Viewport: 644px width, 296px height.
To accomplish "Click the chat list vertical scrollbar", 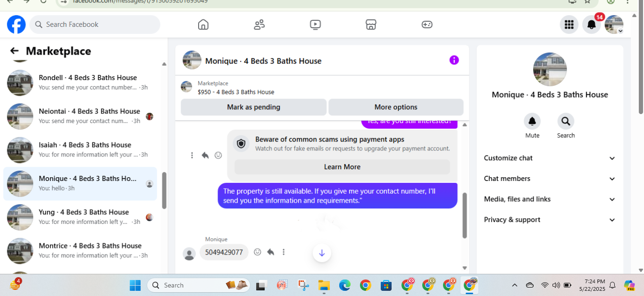I will tap(164, 190).
